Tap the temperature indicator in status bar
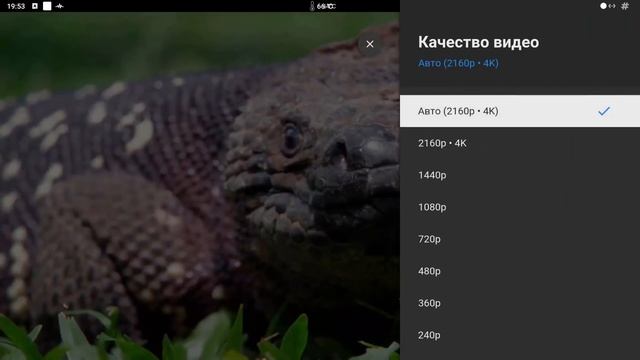Viewport: 640px width, 360px height. coord(322,6)
